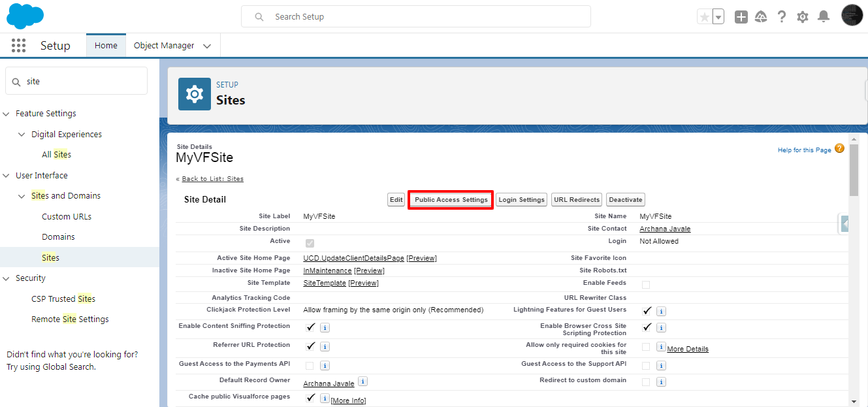Expand the collapsed side panel arrow tab
Viewport: 868px width, 407px height.
[844, 223]
